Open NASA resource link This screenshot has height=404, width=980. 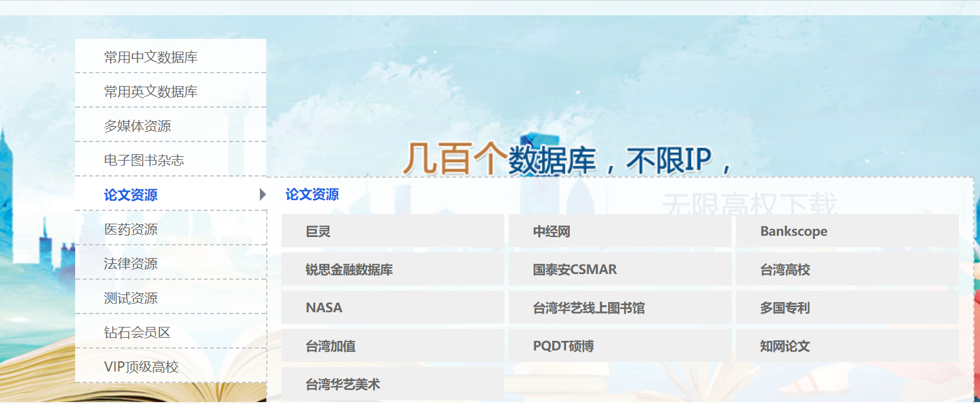393,308
